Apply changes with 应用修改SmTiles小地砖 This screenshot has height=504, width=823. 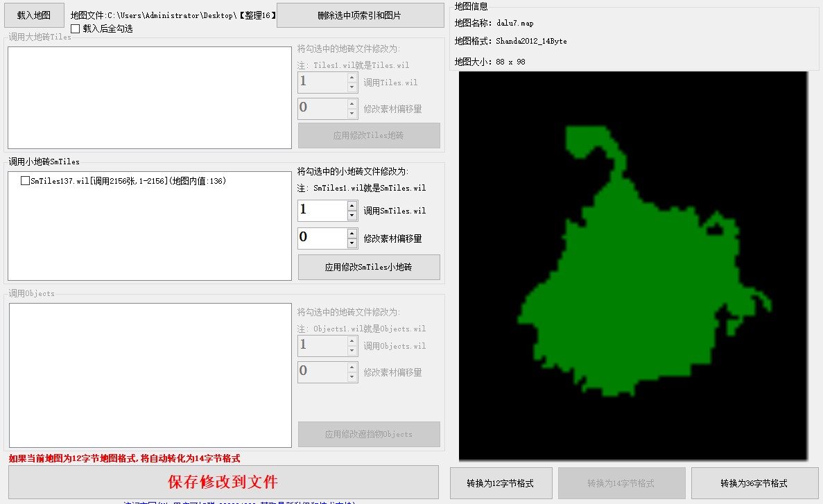coord(369,267)
